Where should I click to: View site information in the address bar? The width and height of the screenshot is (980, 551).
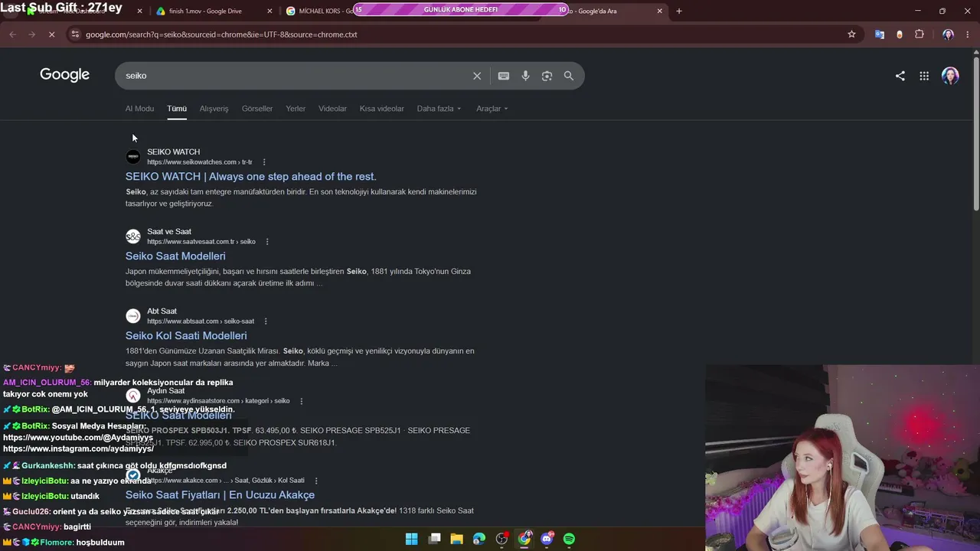[x=74, y=34]
